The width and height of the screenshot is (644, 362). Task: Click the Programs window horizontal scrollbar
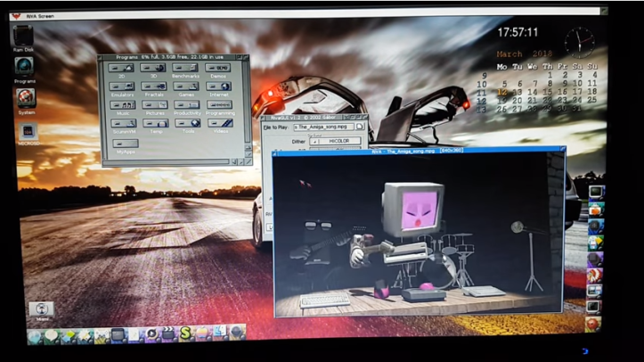pos(165,162)
